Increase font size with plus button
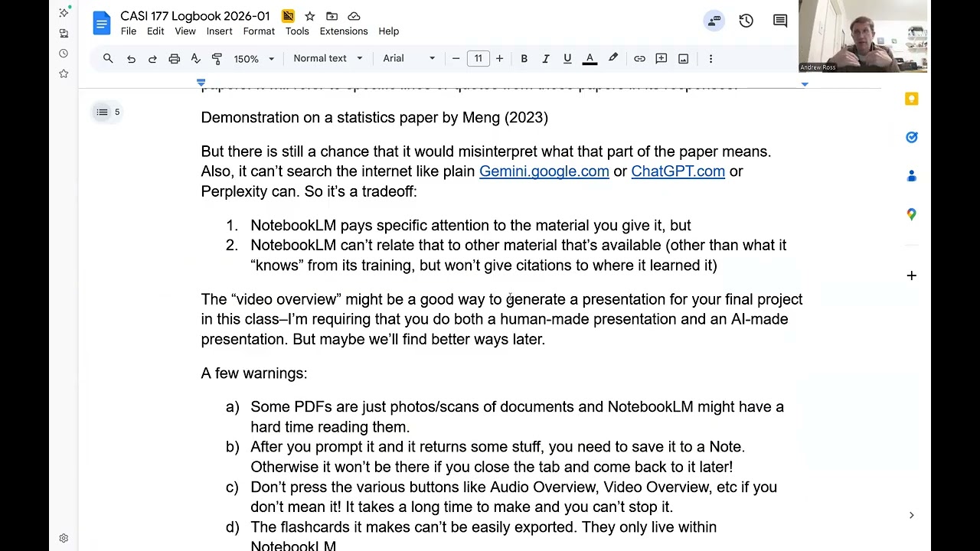980x551 pixels. 499,58
